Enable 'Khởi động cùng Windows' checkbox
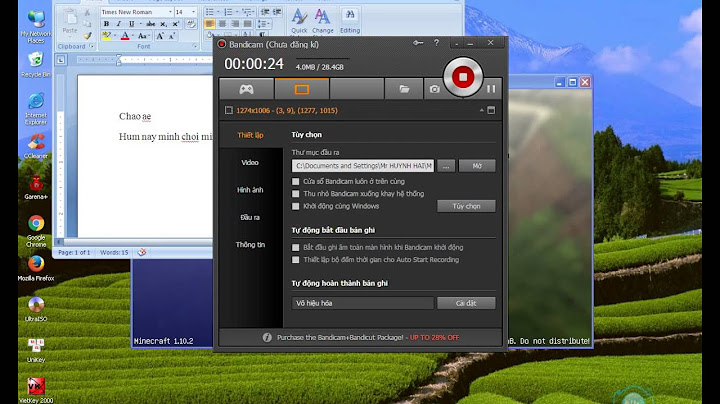Image resolution: width=720 pixels, height=404 pixels. pyautogui.click(x=296, y=206)
